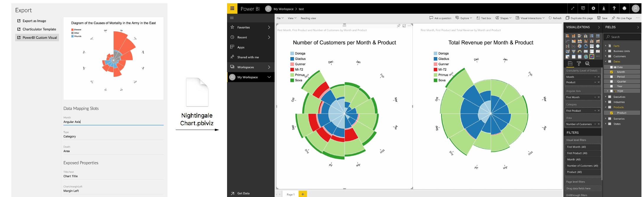Screen dimensions: 644x197
Task: Open the user account avatar at top right
Action: pyautogui.click(x=635, y=9)
